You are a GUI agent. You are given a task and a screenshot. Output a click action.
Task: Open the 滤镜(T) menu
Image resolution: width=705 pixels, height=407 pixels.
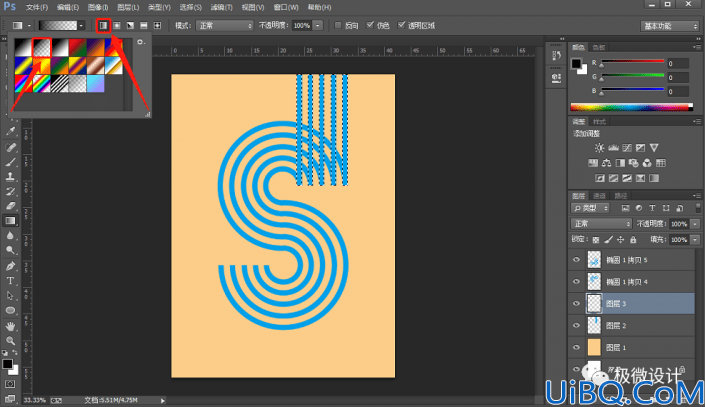pyautogui.click(x=222, y=7)
